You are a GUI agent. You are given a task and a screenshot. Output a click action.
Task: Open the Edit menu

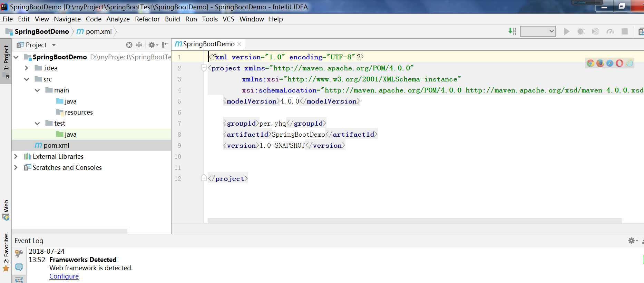[x=24, y=19]
